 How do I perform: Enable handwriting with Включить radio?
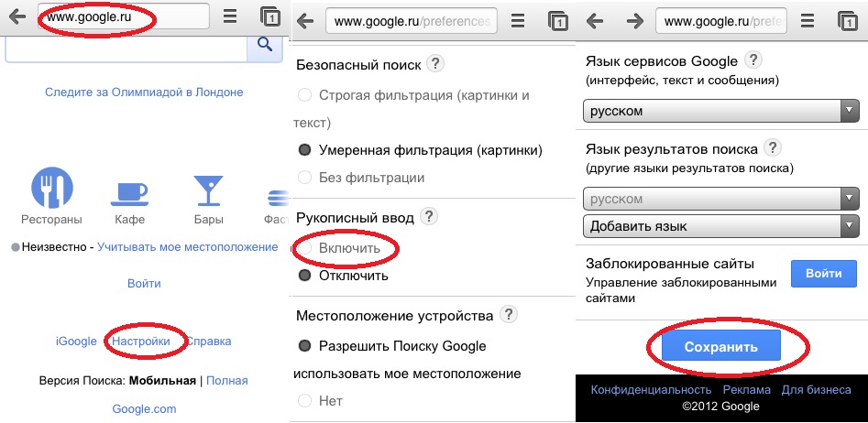click(304, 248)
